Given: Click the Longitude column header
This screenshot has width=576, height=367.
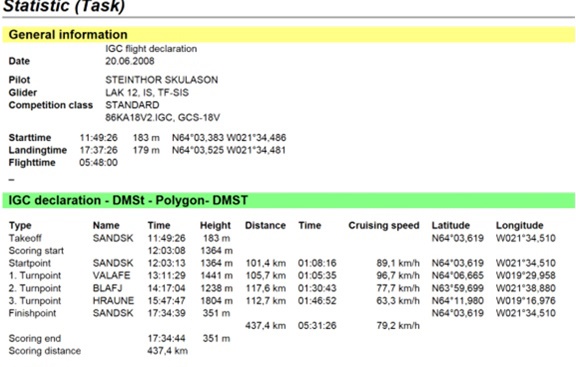Looking at the screenshot, I should tap(519, 225).
